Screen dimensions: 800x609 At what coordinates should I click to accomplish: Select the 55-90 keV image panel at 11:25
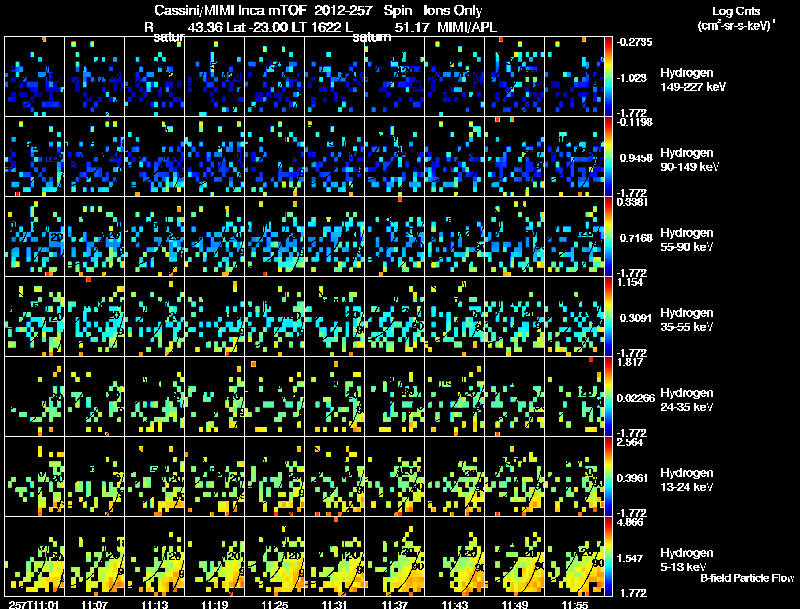(274, 237)
